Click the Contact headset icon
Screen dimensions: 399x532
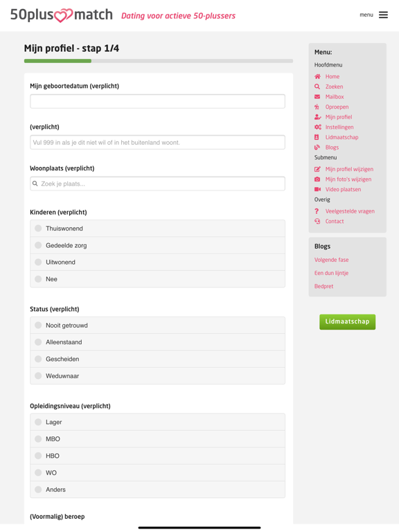[x=317, y=221]
